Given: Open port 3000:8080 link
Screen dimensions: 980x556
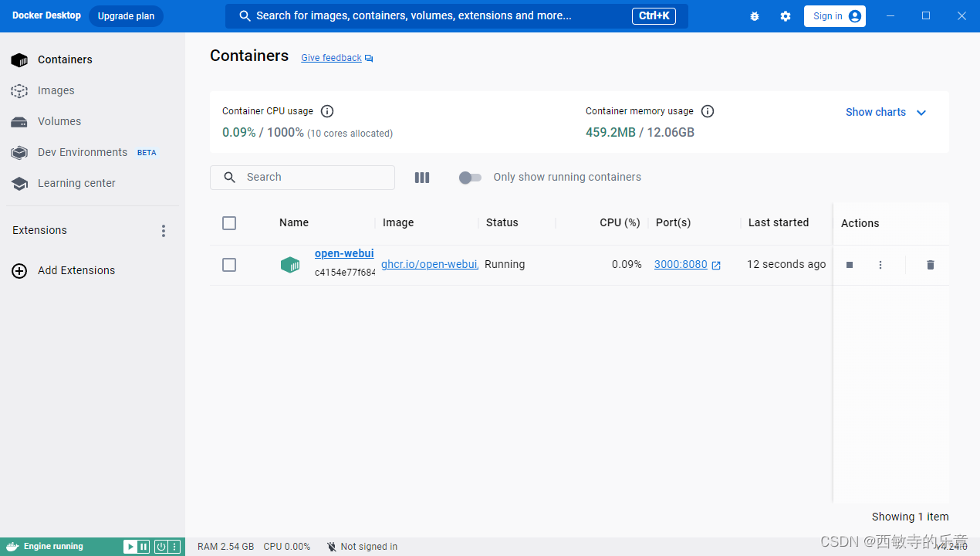Looking at the screenshot, I should pos(681,264).
